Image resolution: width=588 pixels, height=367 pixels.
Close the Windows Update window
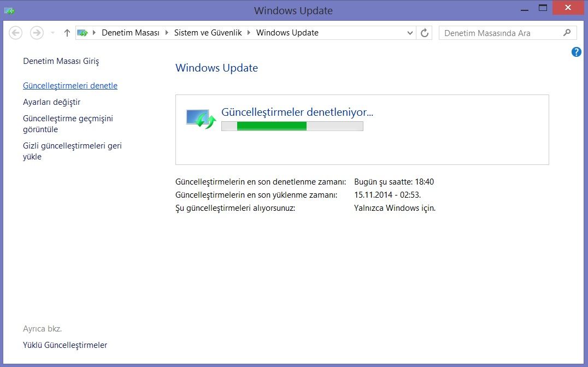[x=568, y=8]
